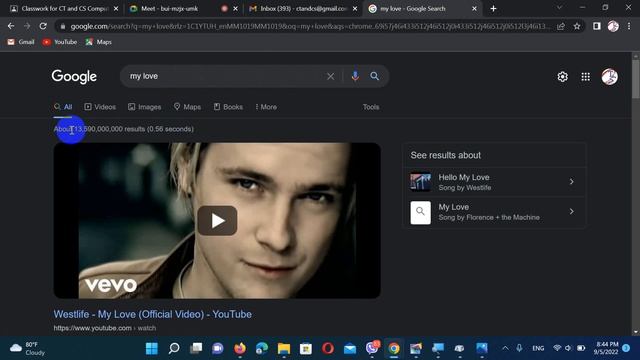Screen dimensions: 640x360
Task: Open the Windows Start menu
Action: click(x=152, y=349)
